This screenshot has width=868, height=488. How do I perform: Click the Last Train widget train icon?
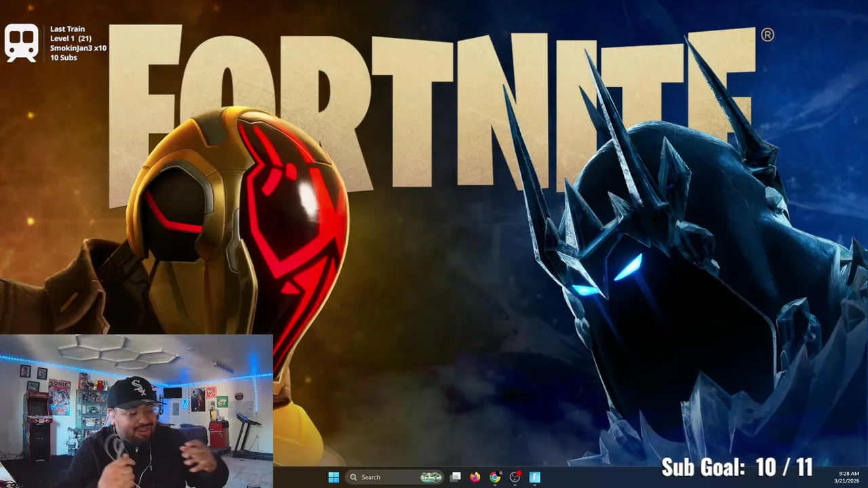[21, 43]
